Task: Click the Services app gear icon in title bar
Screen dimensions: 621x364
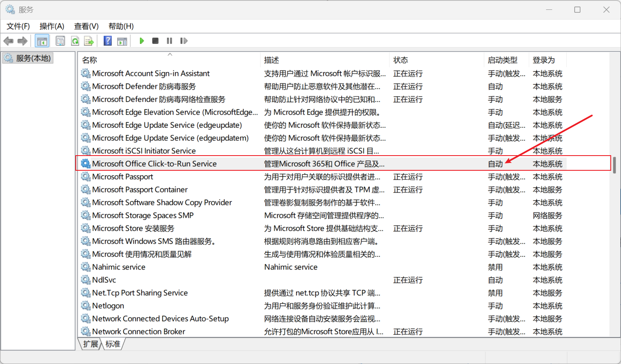Action: [x=10, y=9]
